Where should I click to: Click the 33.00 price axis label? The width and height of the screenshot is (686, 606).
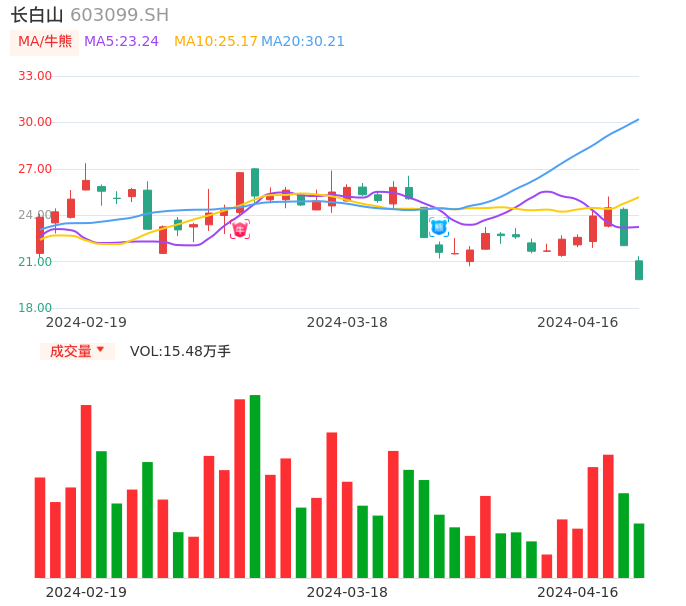(x=35, y=76)
